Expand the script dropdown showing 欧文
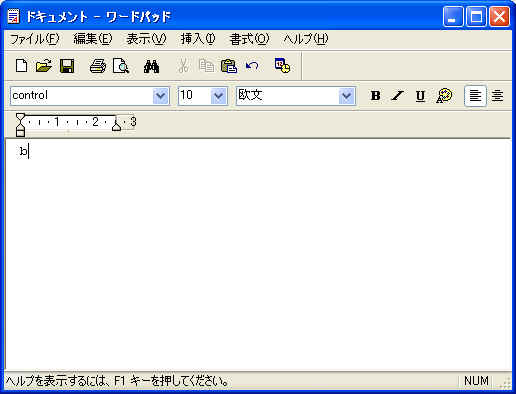Image resolution: width=516 pixels, height=394 pixels. pos(347,96)
